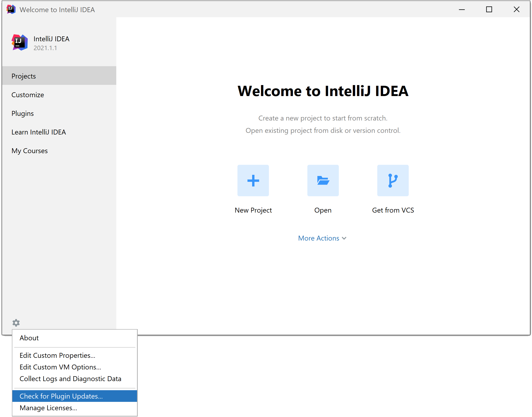This screenshot has height=417, width=532.
Task: Open the Learn IntelliJ IDEA tab
Action: coord(59,132)
